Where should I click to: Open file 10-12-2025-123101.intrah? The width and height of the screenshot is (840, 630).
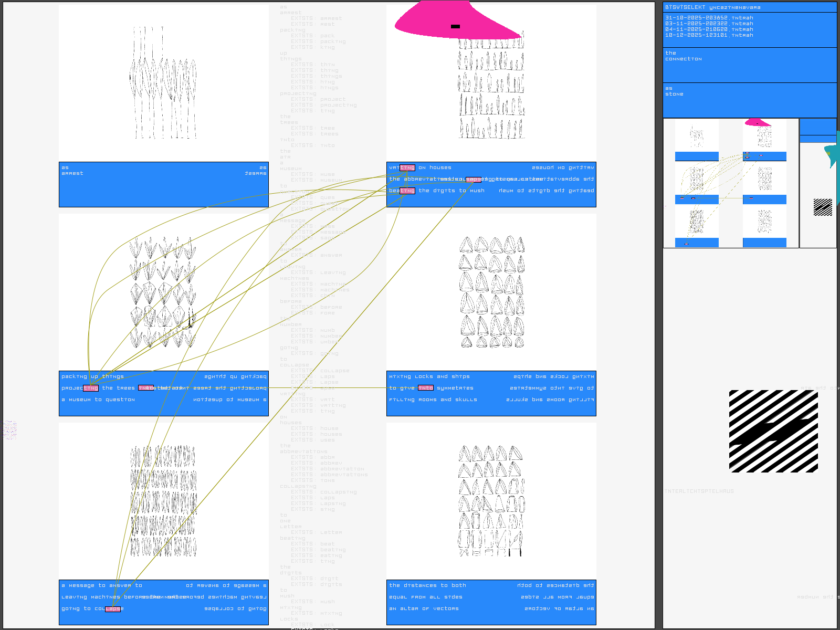pyautogui.click(x=709, y=35)
